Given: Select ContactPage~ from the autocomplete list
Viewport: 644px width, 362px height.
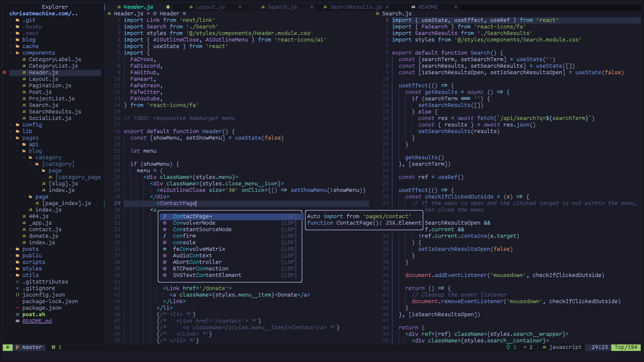Looking at the screenshot, I should pos(192,216).
